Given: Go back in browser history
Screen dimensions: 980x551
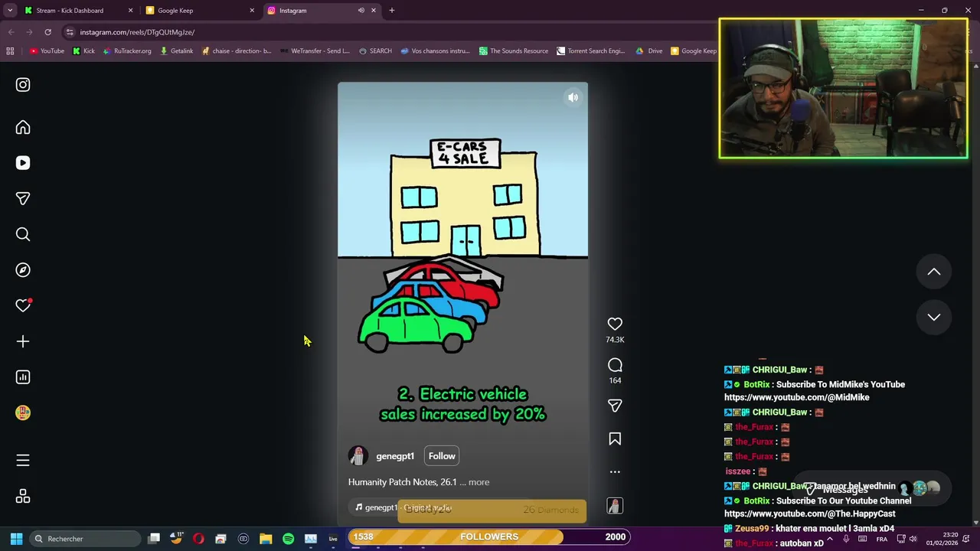Looking at the screenshot, I should (11, 32).
